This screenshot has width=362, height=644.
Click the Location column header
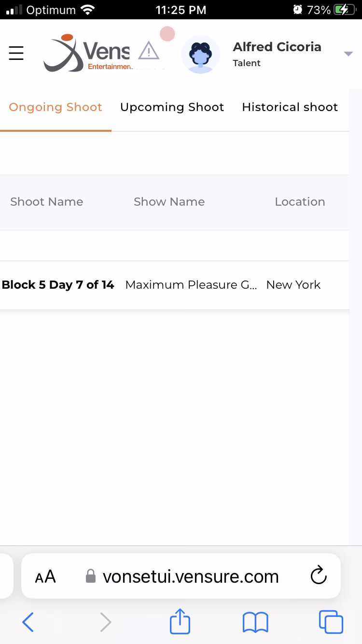point(300,202)
